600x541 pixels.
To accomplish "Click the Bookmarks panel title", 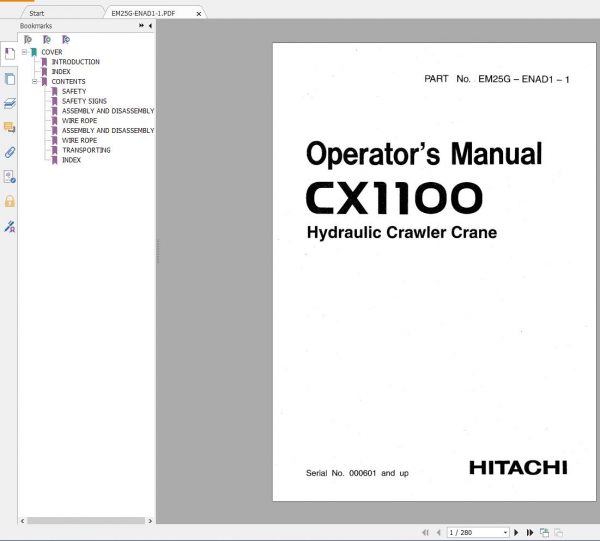I will 36,26.
